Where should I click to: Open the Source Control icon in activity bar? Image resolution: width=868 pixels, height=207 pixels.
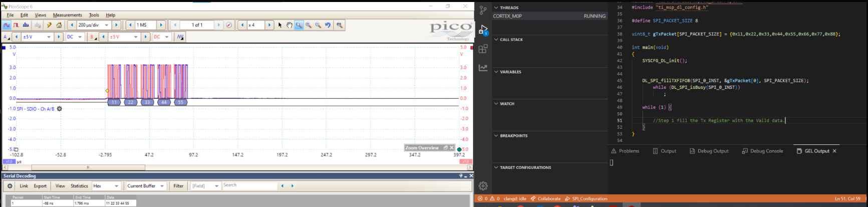(483, 10)
